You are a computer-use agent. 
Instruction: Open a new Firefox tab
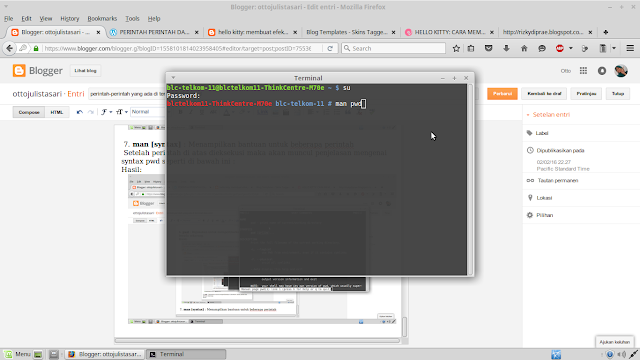606,32
